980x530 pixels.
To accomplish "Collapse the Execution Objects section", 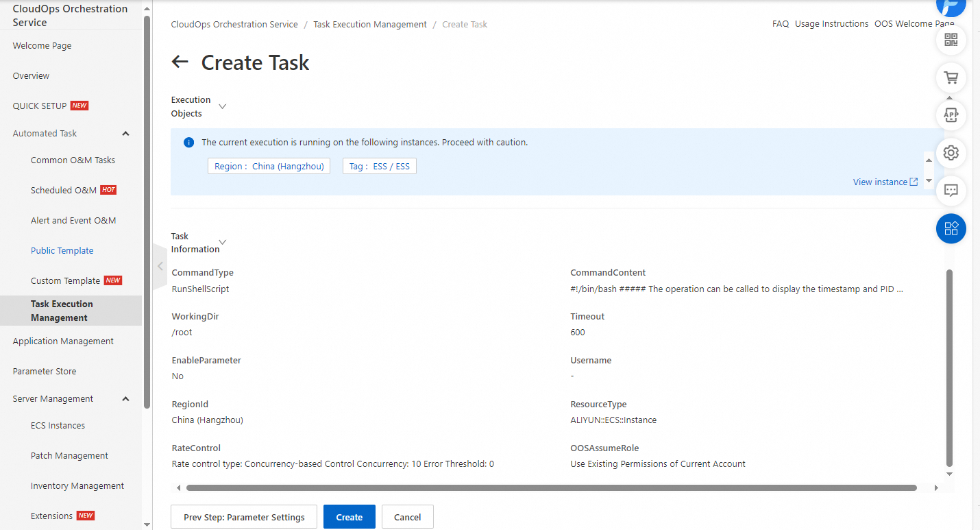I will click(x=222, y=106).
